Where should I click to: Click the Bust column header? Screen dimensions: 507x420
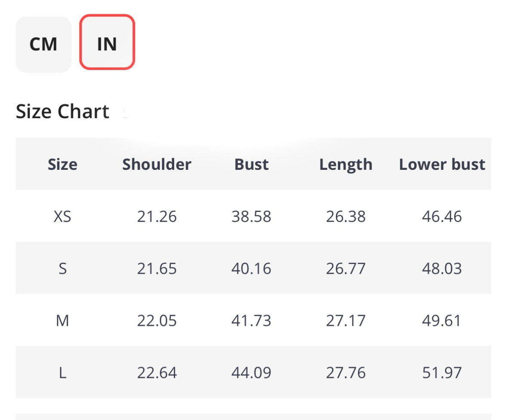pos(252,164)
